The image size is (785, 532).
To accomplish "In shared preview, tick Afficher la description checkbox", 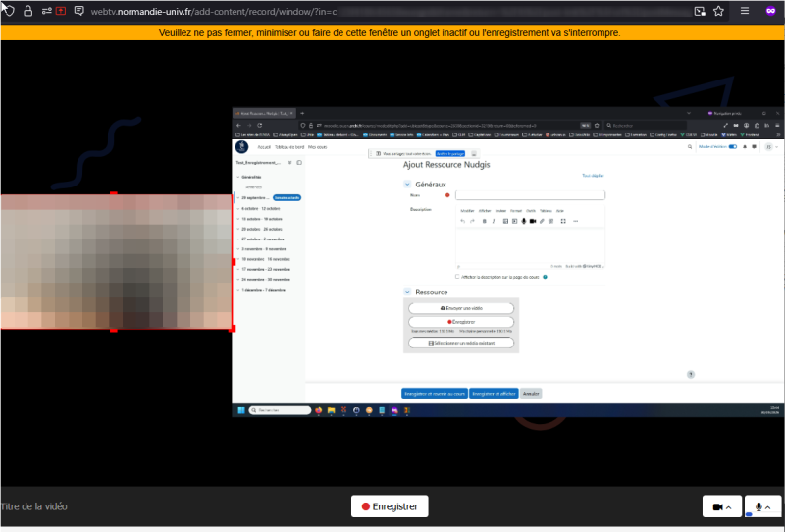I will point(457,277).
